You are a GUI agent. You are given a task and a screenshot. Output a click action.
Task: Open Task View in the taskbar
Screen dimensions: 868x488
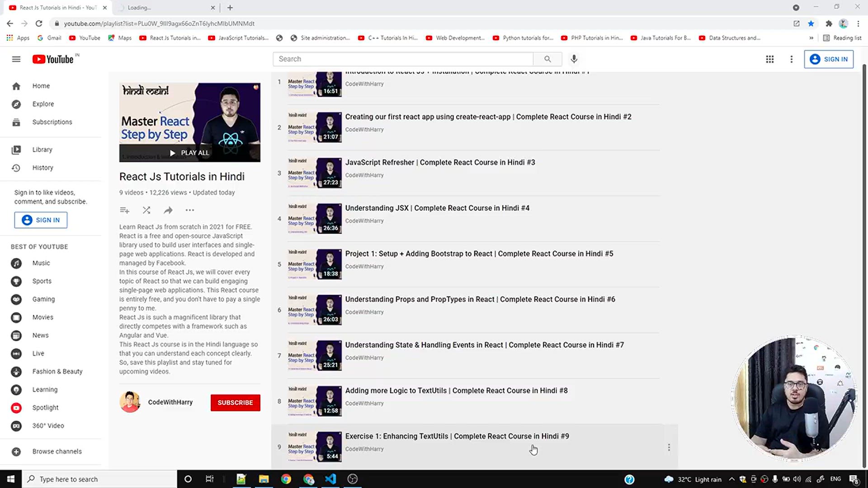(x=209, y=479)
